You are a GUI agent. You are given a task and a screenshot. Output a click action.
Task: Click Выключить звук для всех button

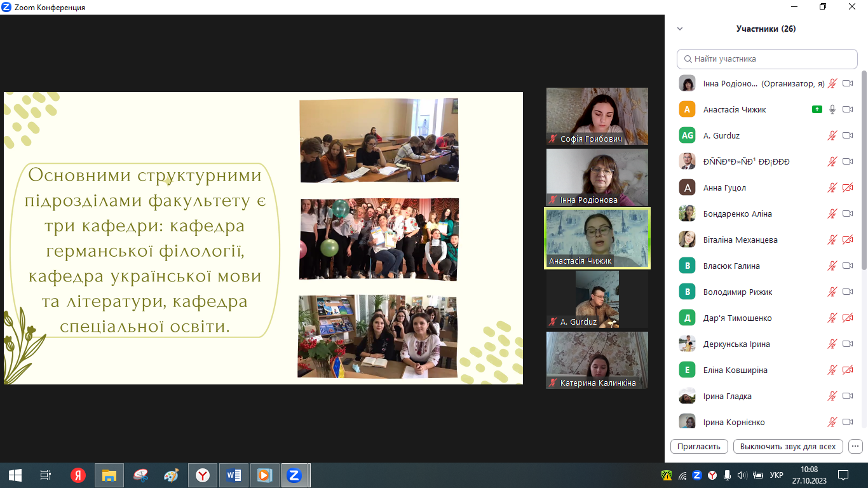click(x=788, y=446)
